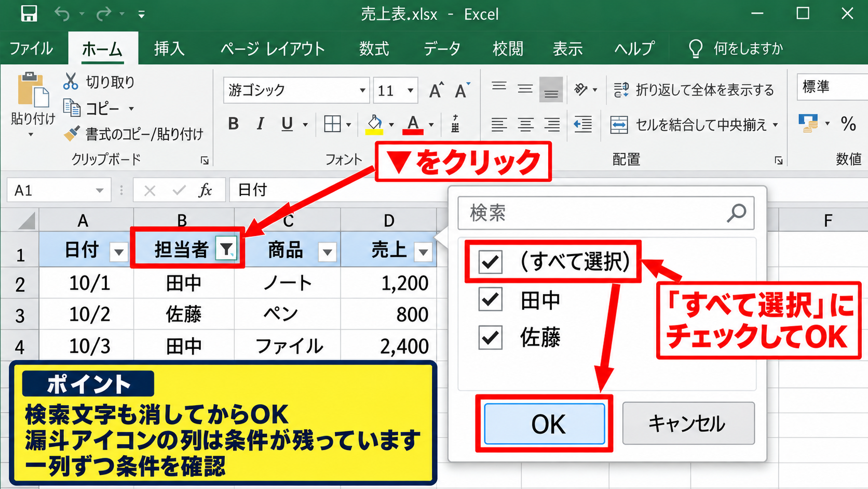This screenshot has height=489, width=868.
Task: Click the Undo arrow icon
Action: pyautogui.click(x=62, y=14)
